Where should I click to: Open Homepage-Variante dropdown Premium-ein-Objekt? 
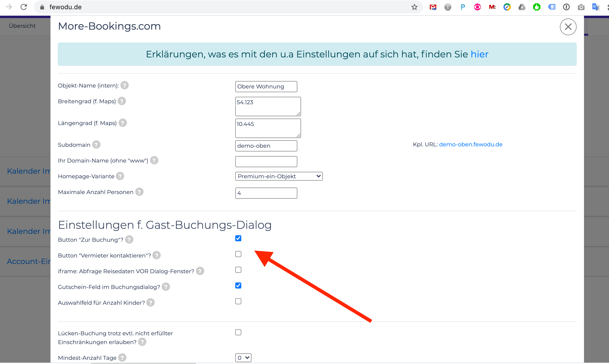click(279, 176)
